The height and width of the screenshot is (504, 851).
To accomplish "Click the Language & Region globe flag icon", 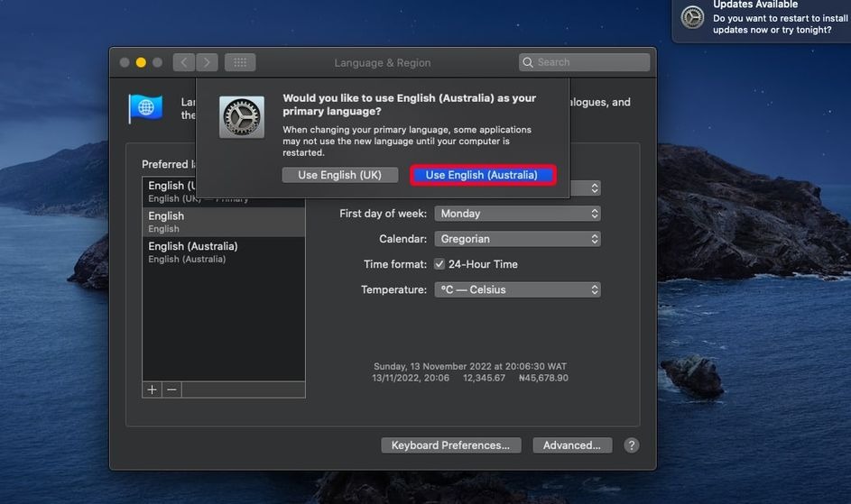I will pyautogui.click(x=145, y=108).
